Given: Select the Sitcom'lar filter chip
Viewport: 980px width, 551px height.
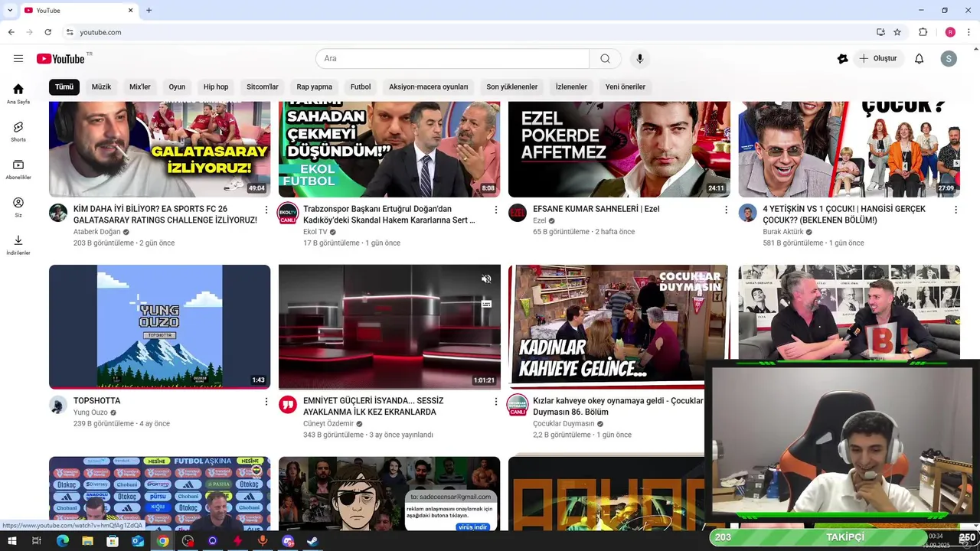Looking at the screenshot, I should pyautogui.click(x=263, y=87).
